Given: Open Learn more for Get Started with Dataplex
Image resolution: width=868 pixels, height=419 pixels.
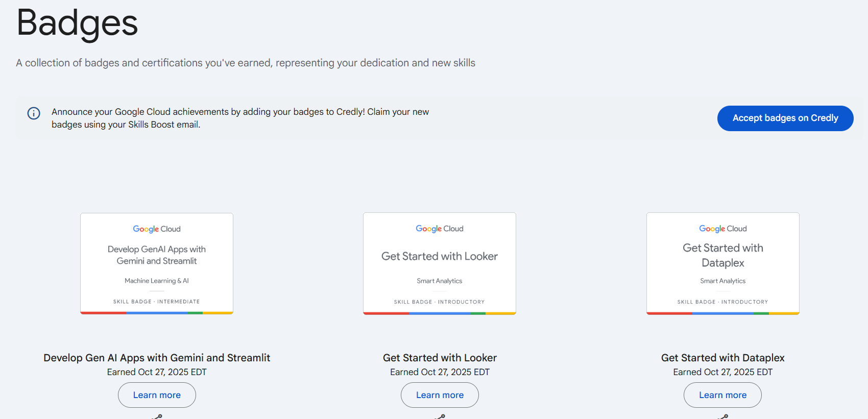Looking at the screenshot, I should pyautogui.click(x=722, y=395).
